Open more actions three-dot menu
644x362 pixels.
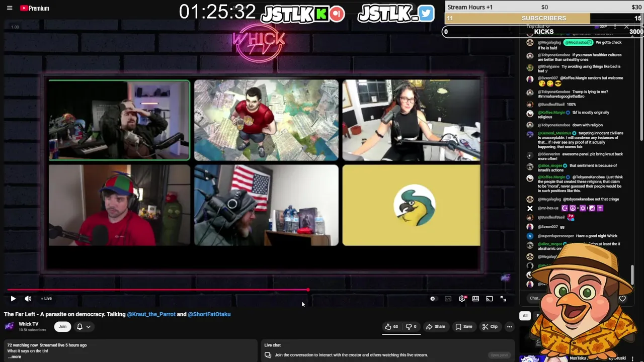click(x=509, y=327)
